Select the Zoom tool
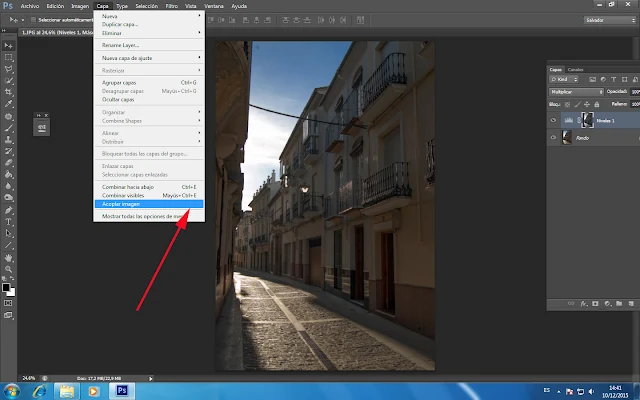Viewport: 640px width, 400px height. pyautogui.click(x=9, y=269)
